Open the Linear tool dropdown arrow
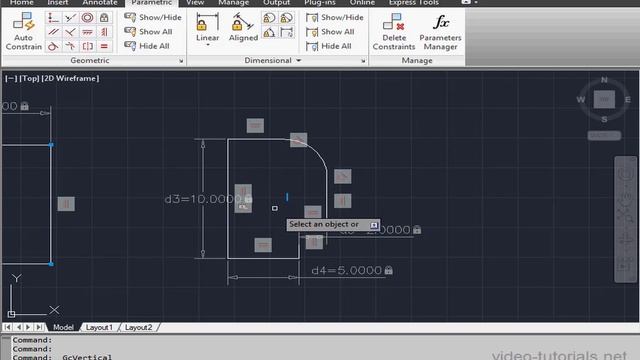This screenshot has width=640, height=360. tap(208, 44)
